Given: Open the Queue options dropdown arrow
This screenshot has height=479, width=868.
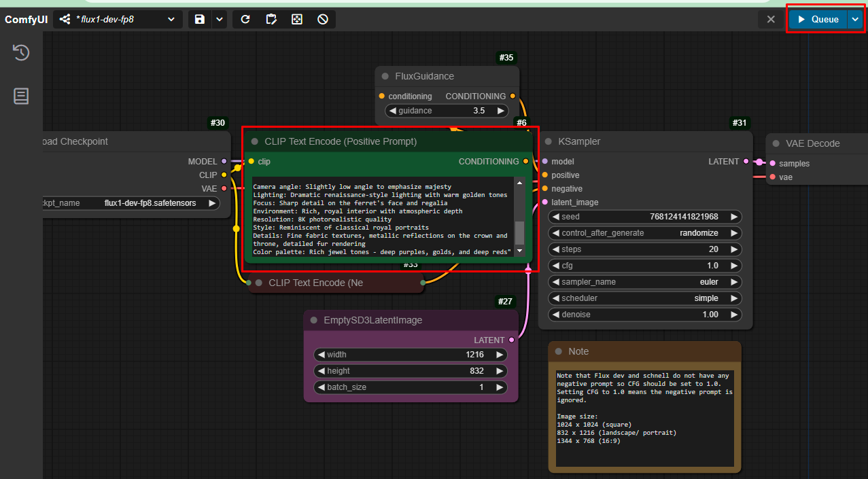Looking at the screenshot, I should pos(855,19).
